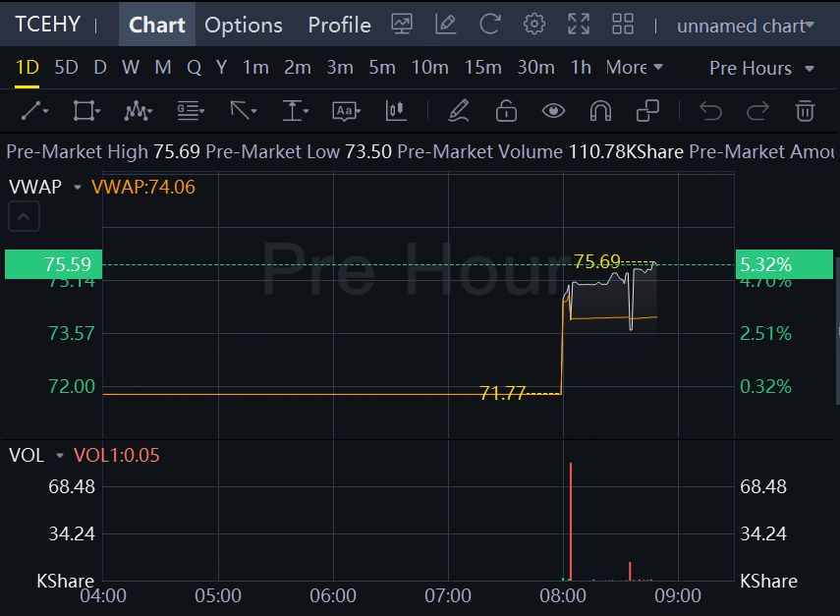Collapse the indicator panel chevron button
This screenshot has width=840, height=616.
point(24,216)
